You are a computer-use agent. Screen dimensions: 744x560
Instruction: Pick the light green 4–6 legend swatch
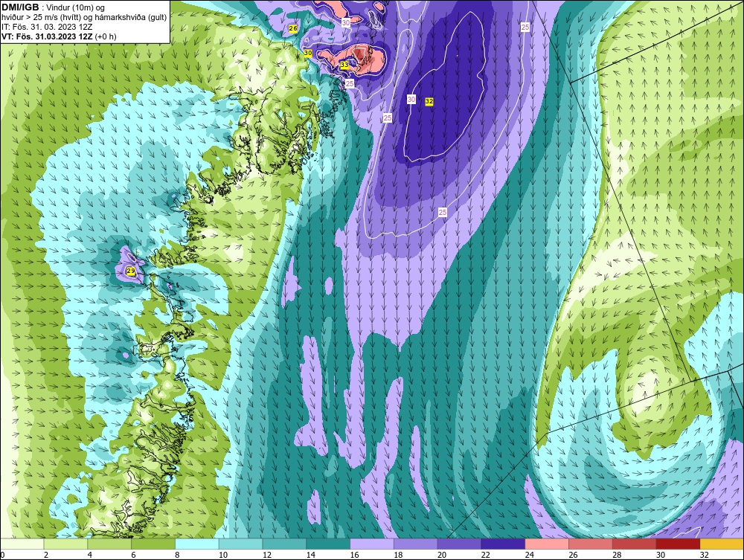coord(109,544)
